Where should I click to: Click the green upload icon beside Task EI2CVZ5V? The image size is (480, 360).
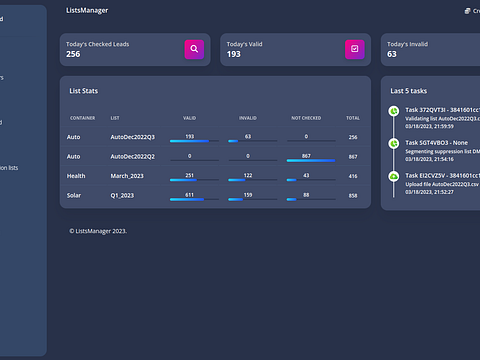(394, 176)
